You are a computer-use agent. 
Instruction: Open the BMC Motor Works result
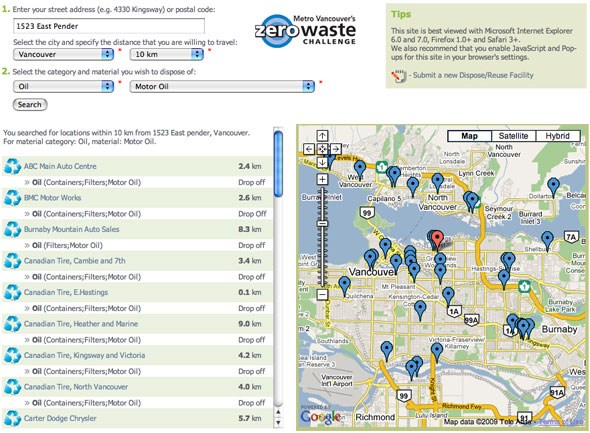tap(52, 198)
